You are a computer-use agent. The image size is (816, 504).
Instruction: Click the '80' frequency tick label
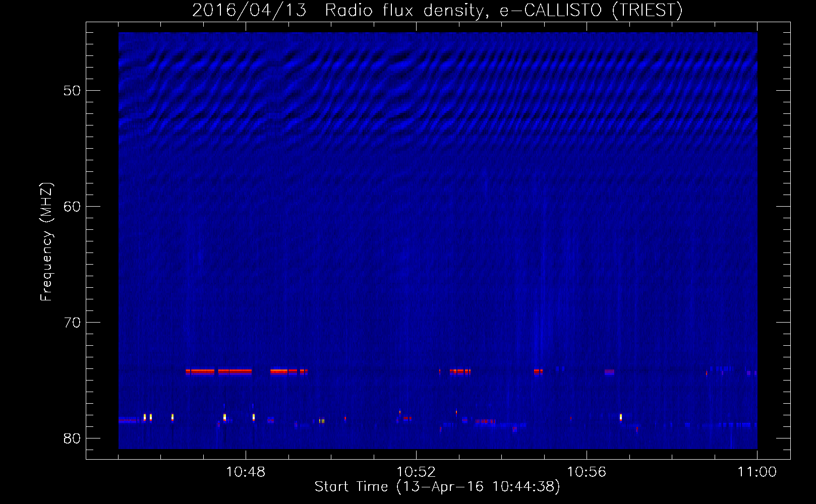[72, 438]
